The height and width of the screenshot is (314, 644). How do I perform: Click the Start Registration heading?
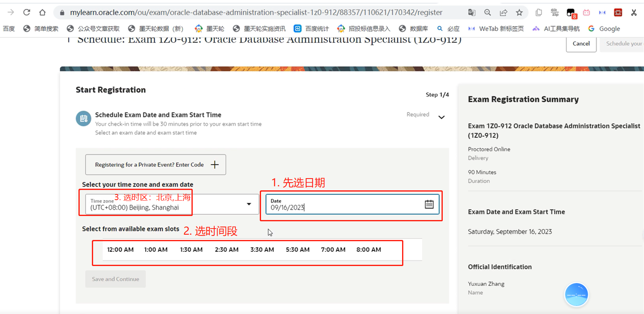point(111,90)
